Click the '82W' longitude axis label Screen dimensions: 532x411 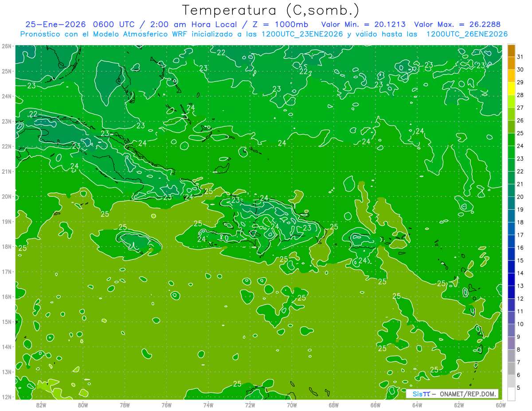[41, 405]
